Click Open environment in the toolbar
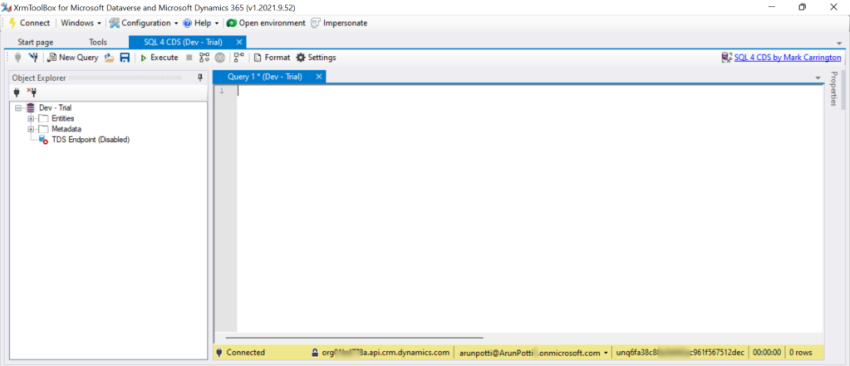The image size is (850, 366). pyautogui.click(x=266, y=23)
